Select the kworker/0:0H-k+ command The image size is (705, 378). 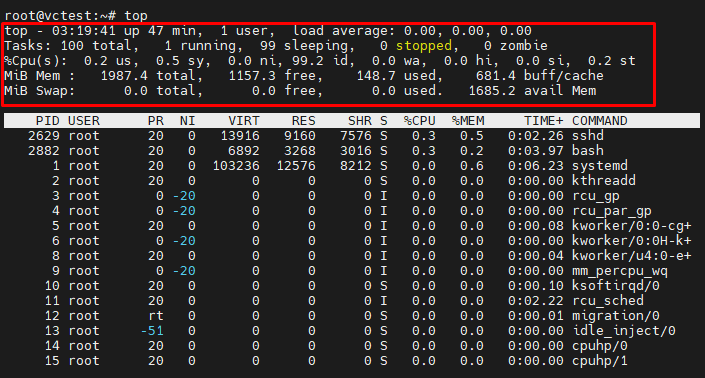[x=631, y=241]
